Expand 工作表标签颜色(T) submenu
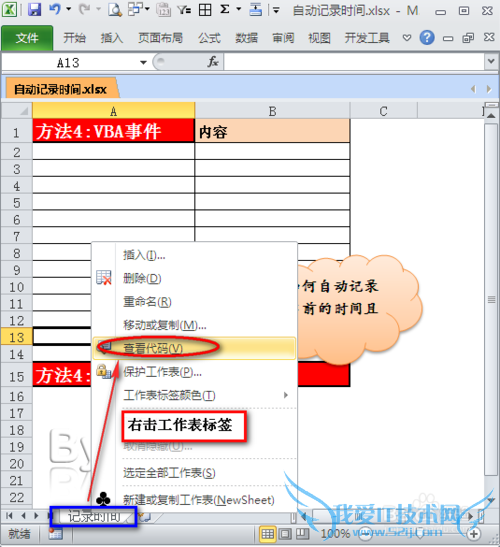 click(194, 395)
